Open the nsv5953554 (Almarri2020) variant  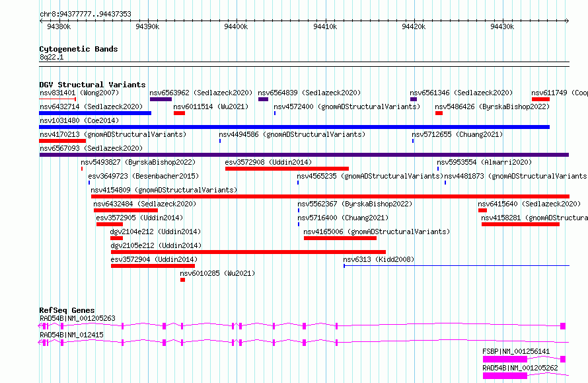tap(484, 162)
